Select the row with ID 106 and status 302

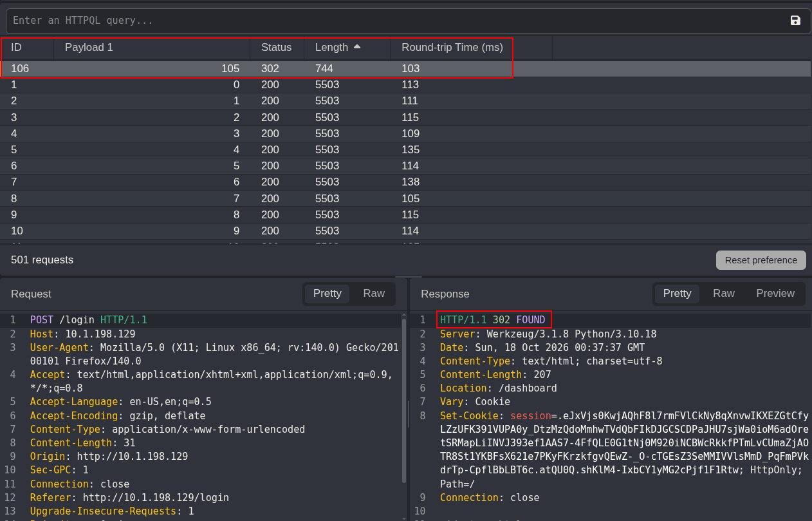point(406,68)
